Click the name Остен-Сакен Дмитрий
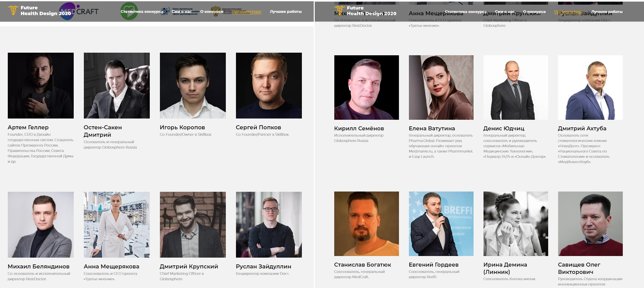 103,131
